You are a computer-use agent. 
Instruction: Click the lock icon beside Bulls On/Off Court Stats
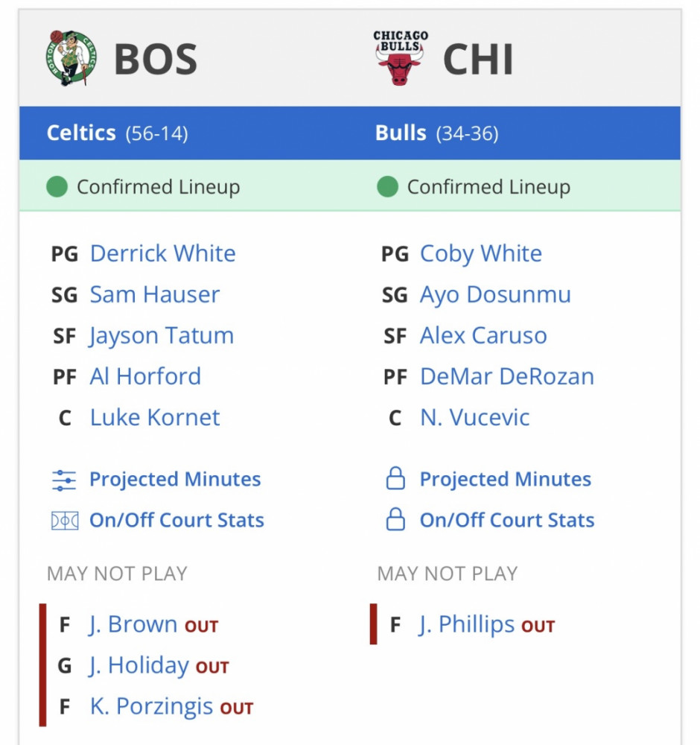[395, 519]
